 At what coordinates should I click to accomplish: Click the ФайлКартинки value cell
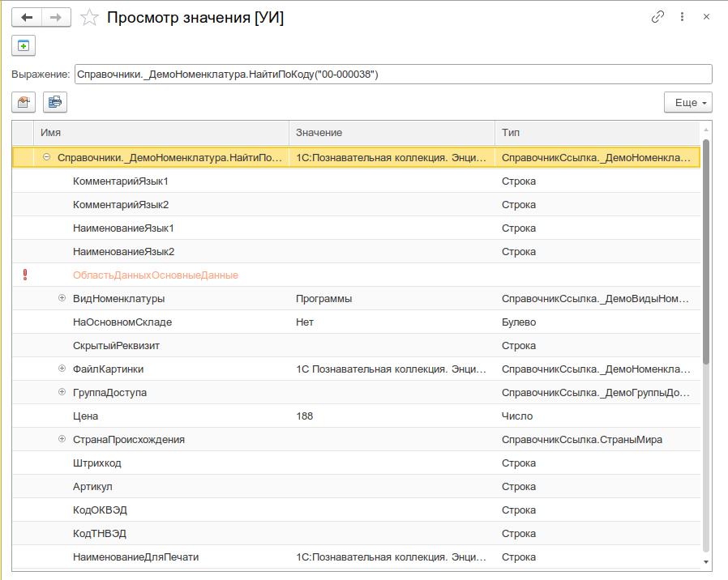[392, 369]
